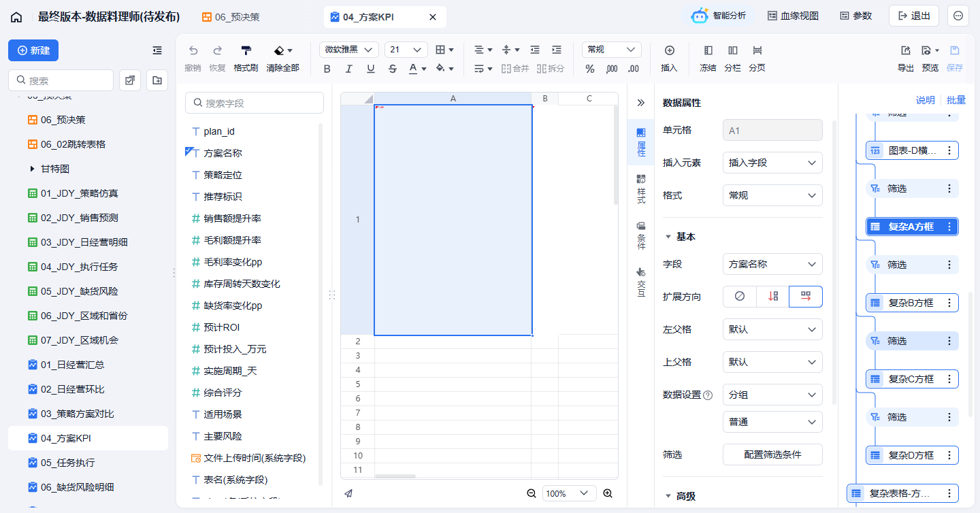This screenshot has height=513, width=980.
Task: Click the left sidebar search box
Action: pos(61,80)
